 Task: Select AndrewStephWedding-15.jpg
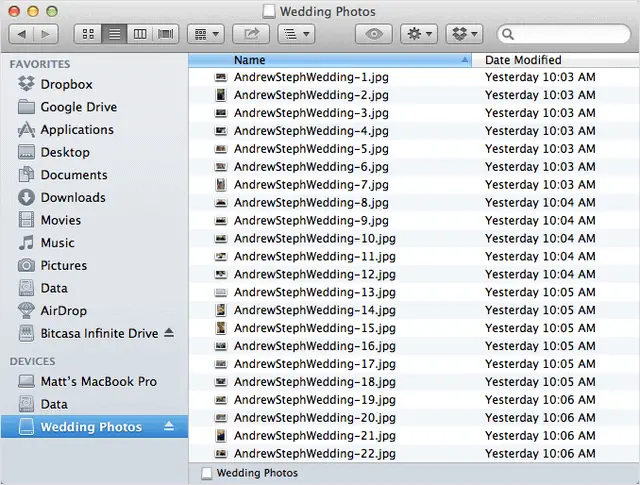414,328
